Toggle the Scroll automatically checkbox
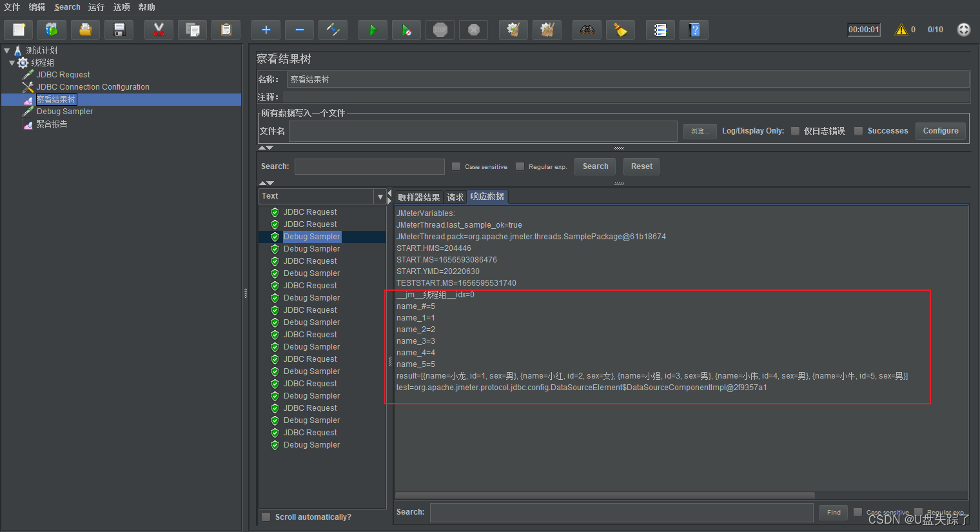 point(266,517)
